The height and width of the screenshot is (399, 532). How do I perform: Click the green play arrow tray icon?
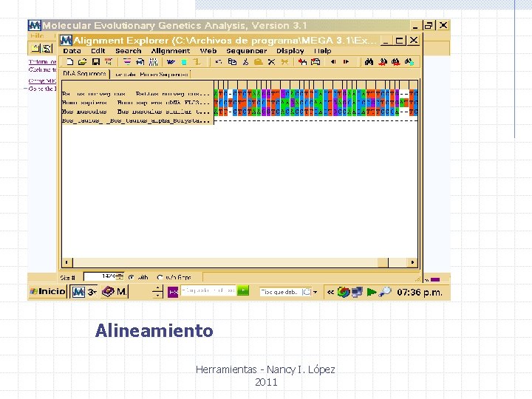tap(372, 292)
